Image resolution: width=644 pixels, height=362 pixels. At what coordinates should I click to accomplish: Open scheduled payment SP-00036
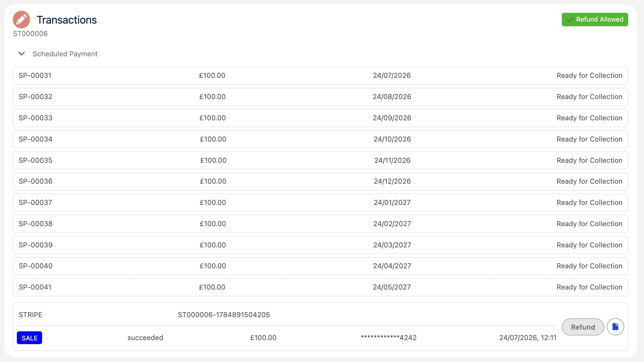click(320, 181)
